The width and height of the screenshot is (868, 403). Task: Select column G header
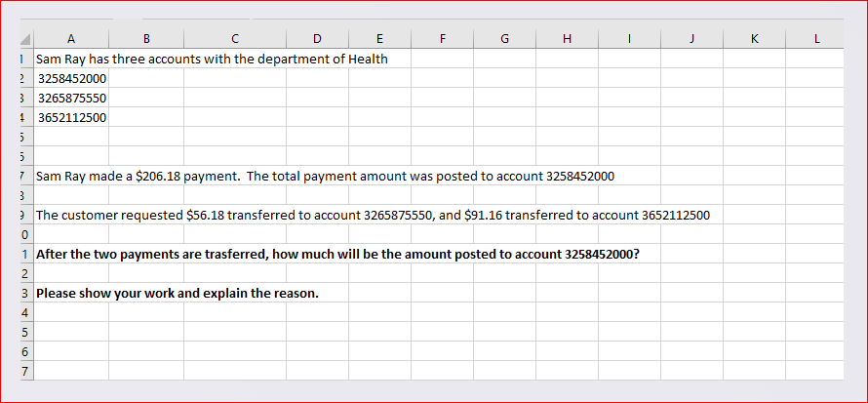505,39
